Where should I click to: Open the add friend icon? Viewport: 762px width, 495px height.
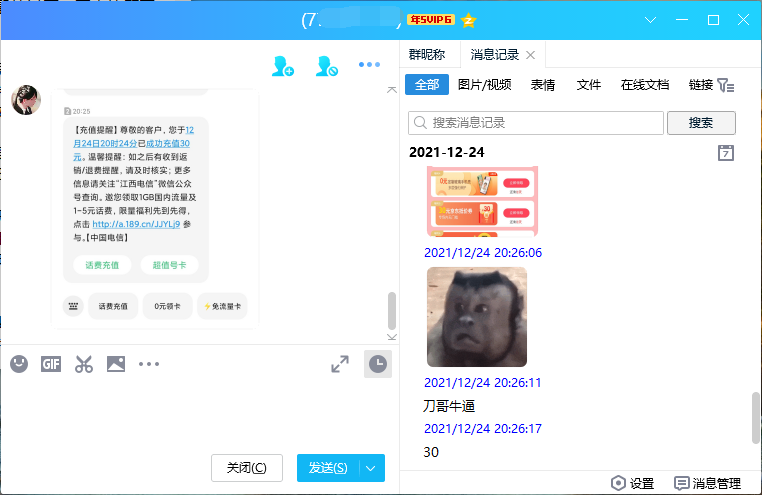282,66
